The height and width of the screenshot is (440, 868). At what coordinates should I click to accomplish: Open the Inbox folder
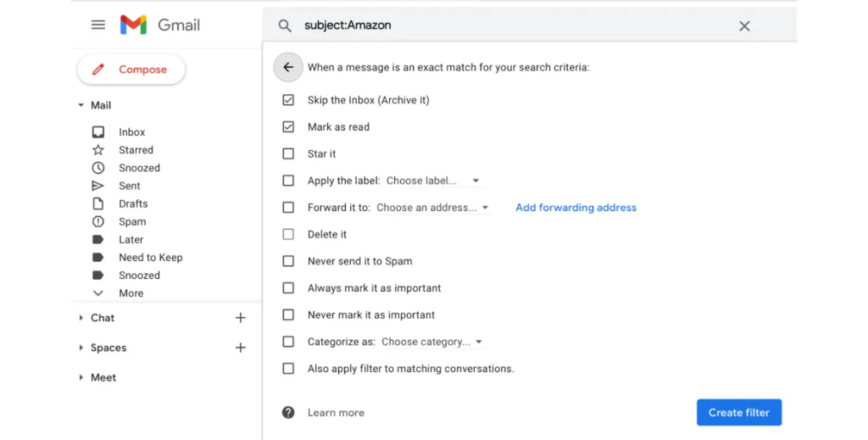131,131
